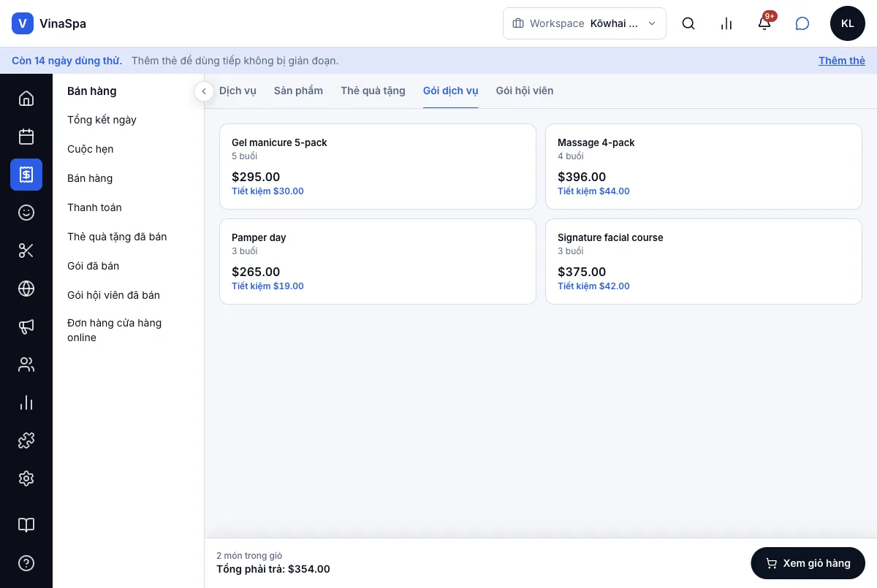Switch to the Gói hội viên tab
The height and width of the screenshot is (588, 877).
click(x=525, y=91)
